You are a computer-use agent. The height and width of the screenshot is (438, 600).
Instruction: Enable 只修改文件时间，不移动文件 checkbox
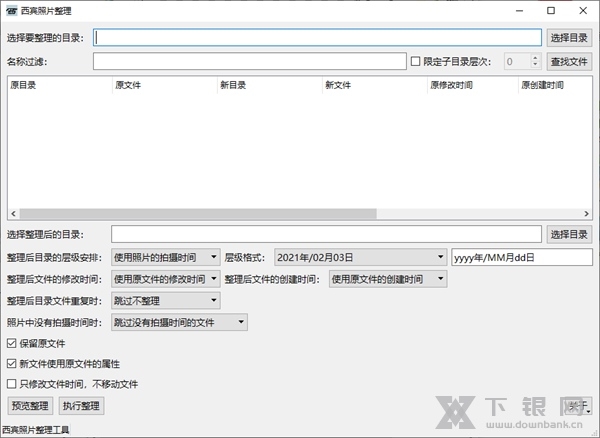11,384
